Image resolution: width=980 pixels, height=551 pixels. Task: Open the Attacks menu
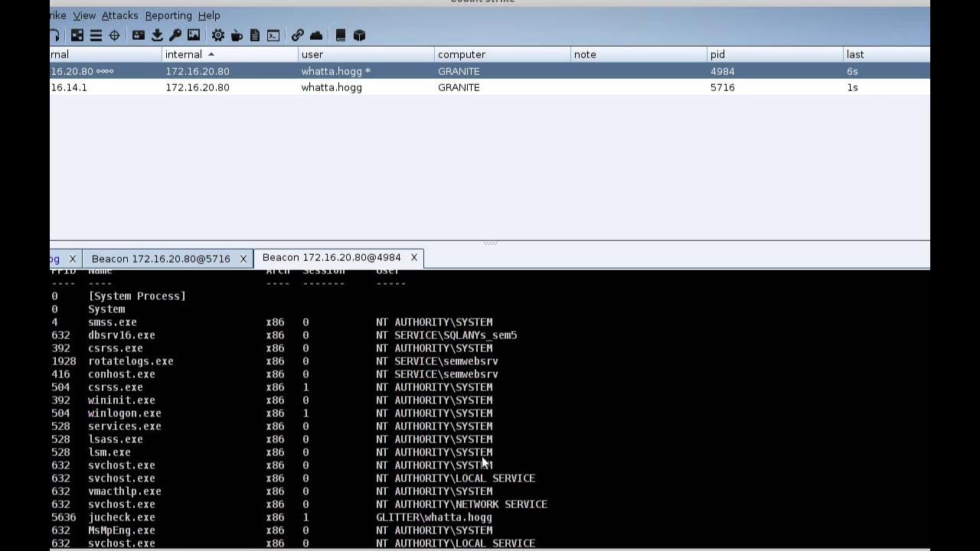coord(120,15)
